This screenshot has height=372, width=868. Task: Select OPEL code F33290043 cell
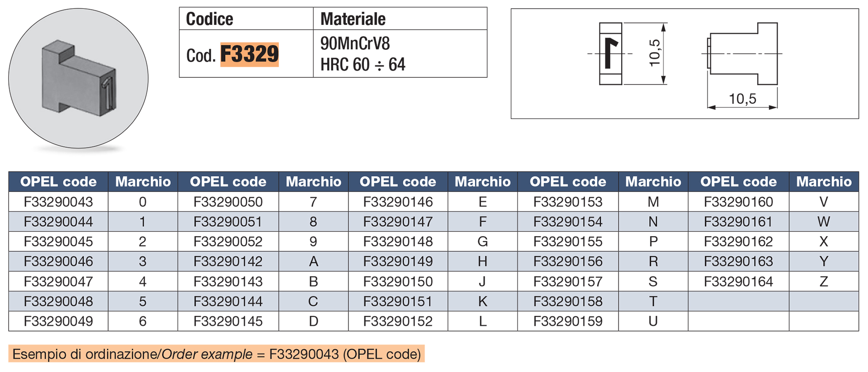58,202
